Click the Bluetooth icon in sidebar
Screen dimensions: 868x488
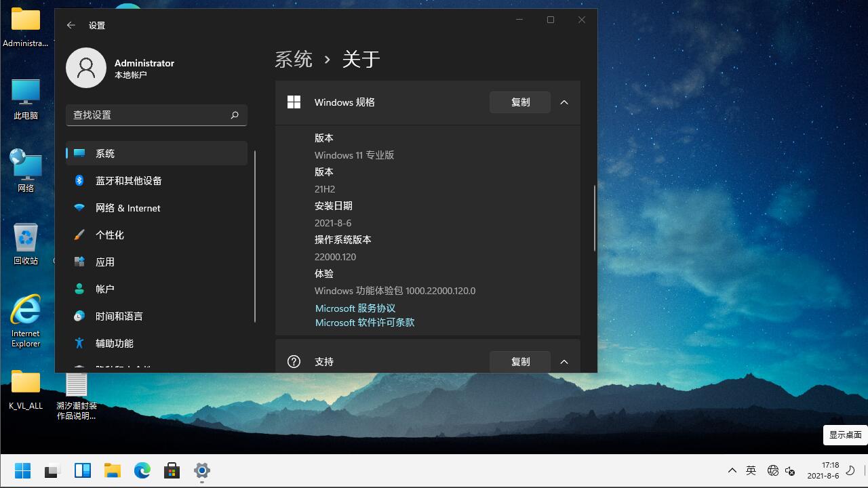click(x=79, y=180)
